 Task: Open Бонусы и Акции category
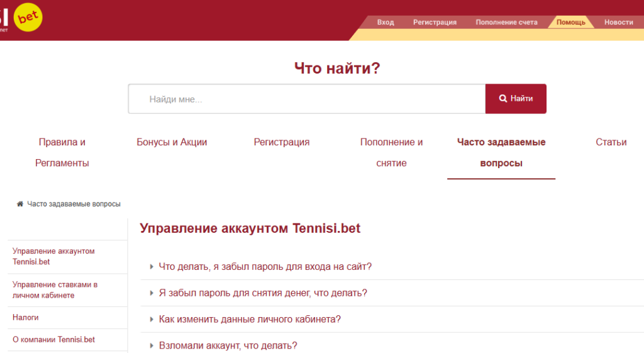(x=172, y=142)
